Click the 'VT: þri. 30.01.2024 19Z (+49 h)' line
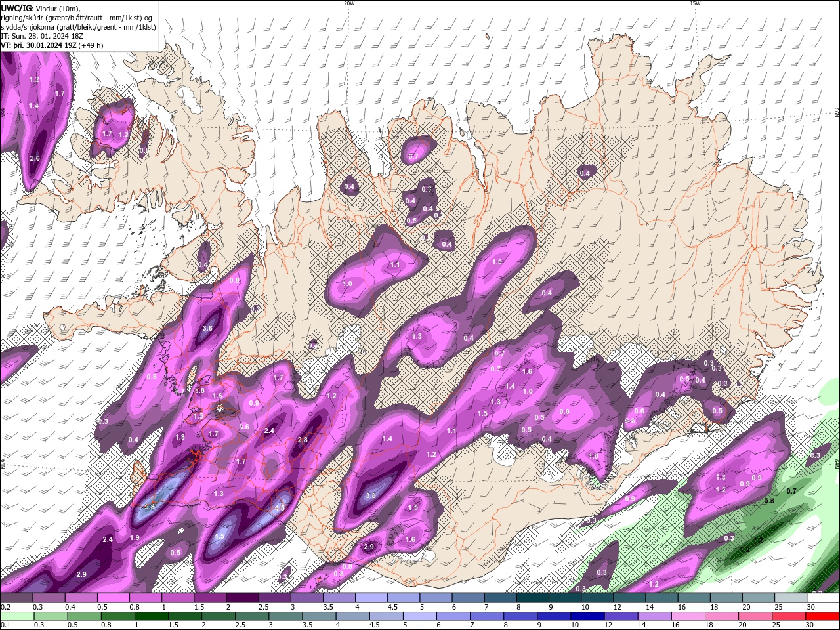The image size is (840, 630). [52, 45]
